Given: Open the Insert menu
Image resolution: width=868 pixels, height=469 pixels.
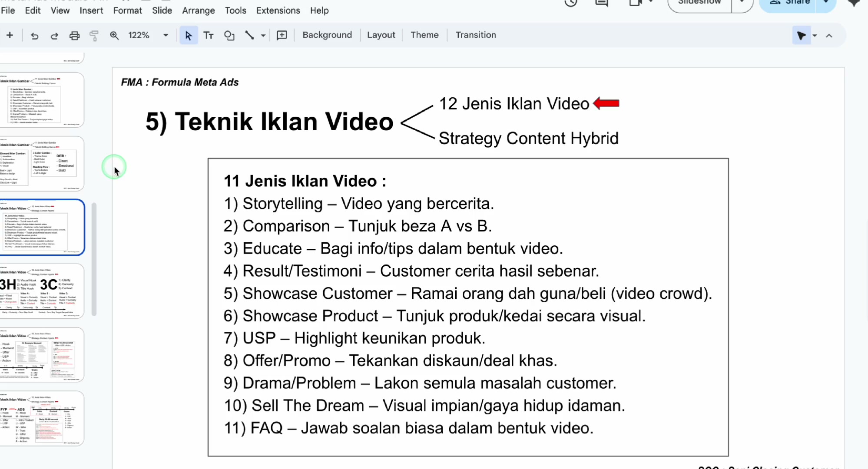Looking at the screenshot, I should point(91,10).
